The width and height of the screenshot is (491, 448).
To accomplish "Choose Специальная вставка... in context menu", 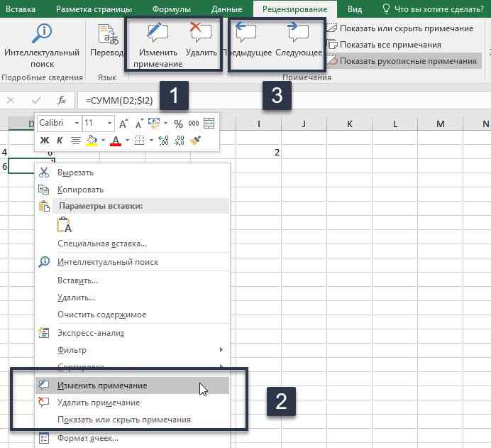I will tap(133, 244).
